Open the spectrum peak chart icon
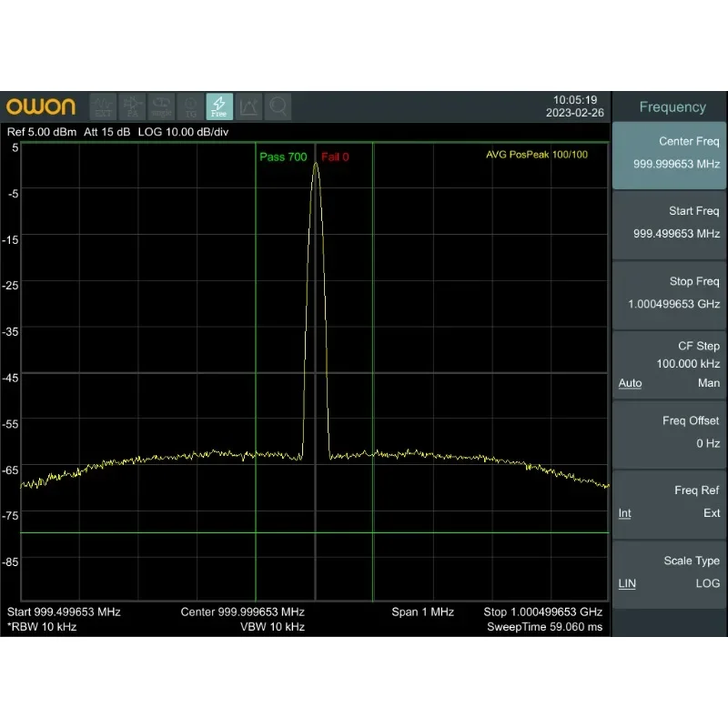 (248, 107)
